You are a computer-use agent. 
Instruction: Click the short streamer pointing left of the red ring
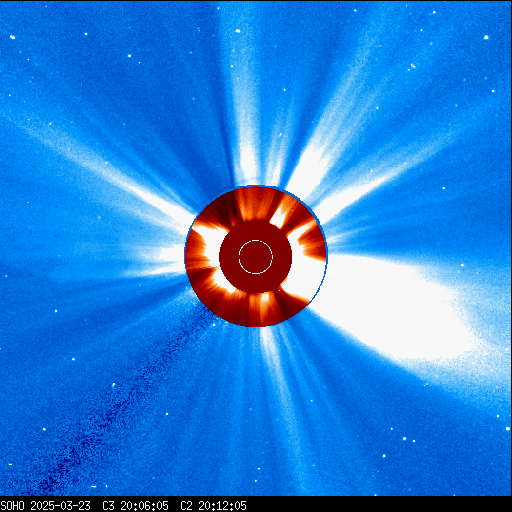tap(157, 262)
